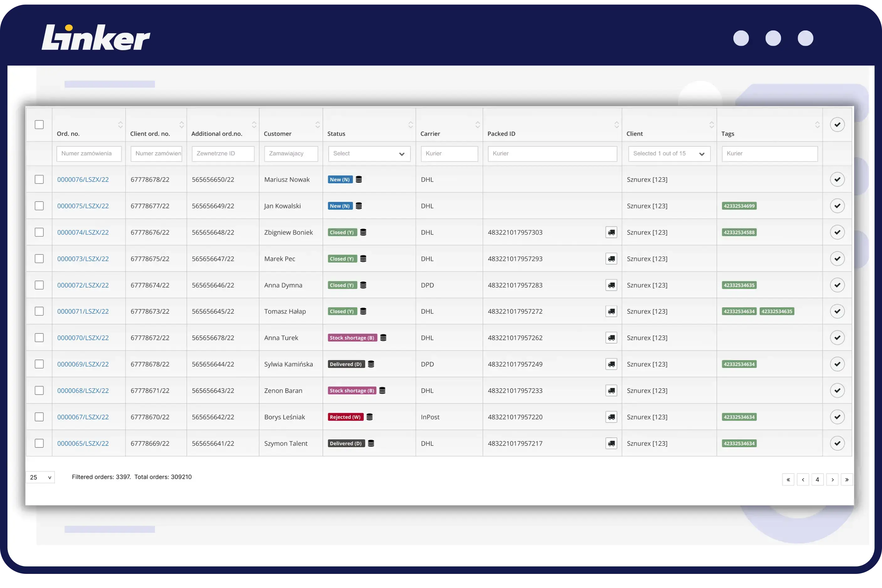
Task: Open order link 0000071/LSZX/22
Action: click(x=83, y=312)
